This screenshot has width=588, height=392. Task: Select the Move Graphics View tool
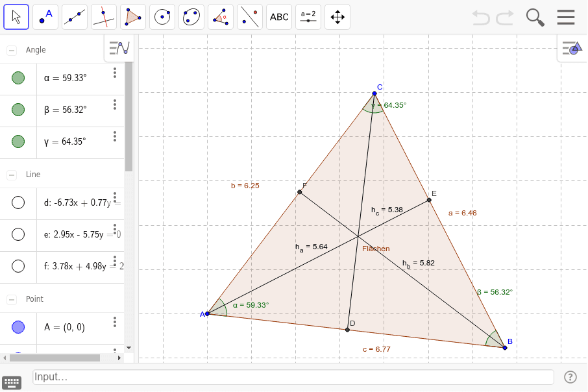pos(337,17)
